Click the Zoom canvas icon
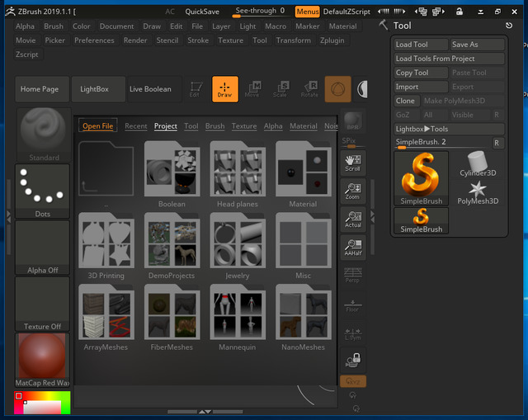Viewport: 528px width, 420px height. coord(352,191)
